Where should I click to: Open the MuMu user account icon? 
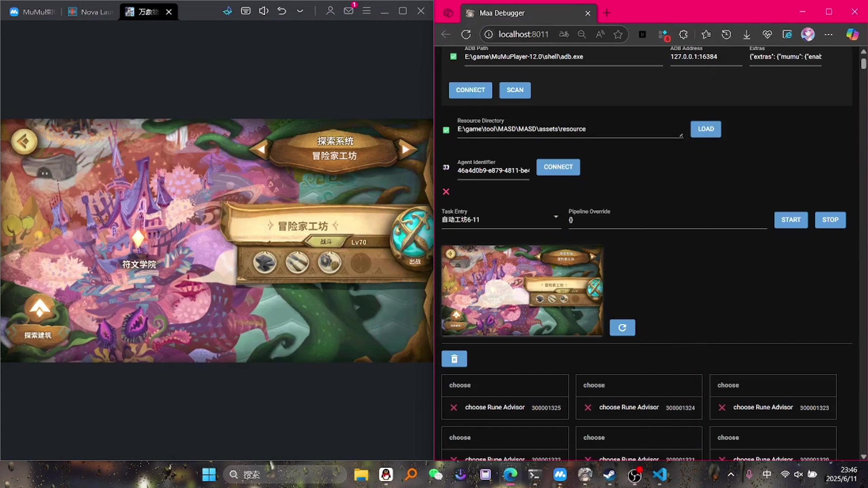pos(330,11)
